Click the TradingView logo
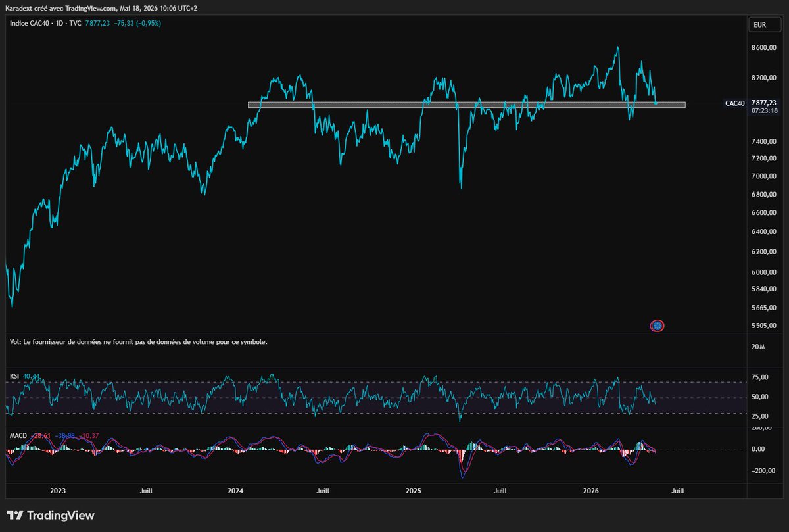789x532 pixels. (51, 516)
